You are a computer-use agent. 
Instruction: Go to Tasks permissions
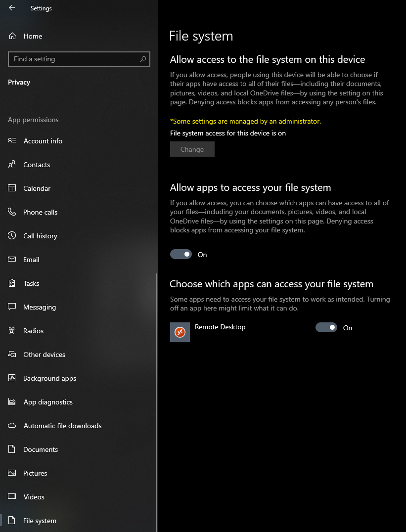point(78,283)
